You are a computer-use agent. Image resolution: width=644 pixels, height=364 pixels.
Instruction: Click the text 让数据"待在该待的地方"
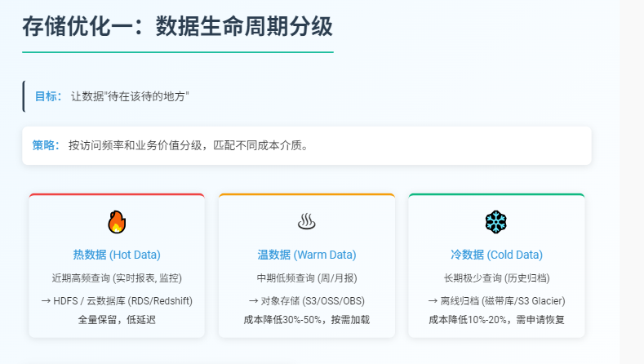point(130,96)
